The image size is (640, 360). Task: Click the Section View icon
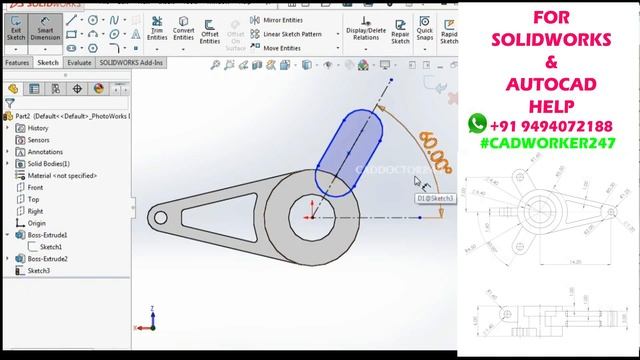(x=257, y=65)
